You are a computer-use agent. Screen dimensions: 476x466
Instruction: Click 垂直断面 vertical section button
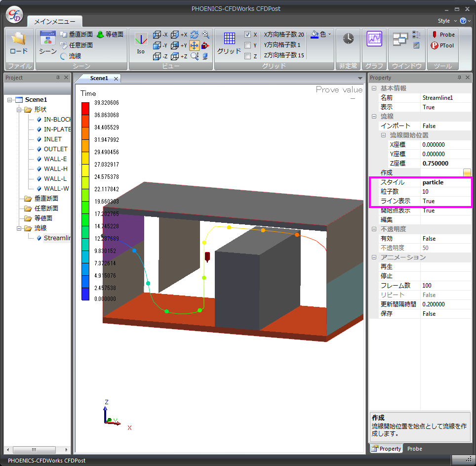pos(77,35)
